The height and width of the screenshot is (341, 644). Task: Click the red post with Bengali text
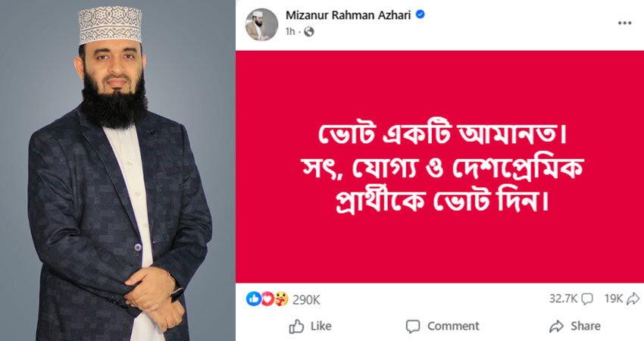point(439,167)
